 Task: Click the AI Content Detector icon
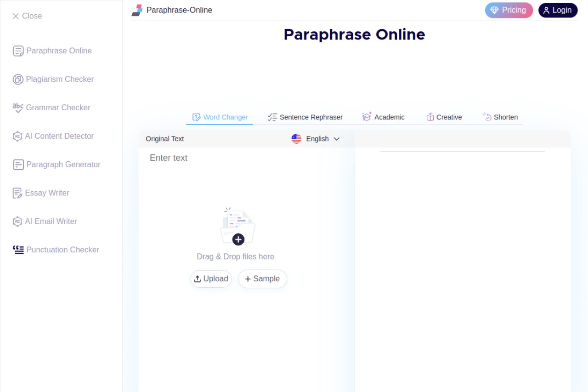pyautogui.click(x=17, y=136)
